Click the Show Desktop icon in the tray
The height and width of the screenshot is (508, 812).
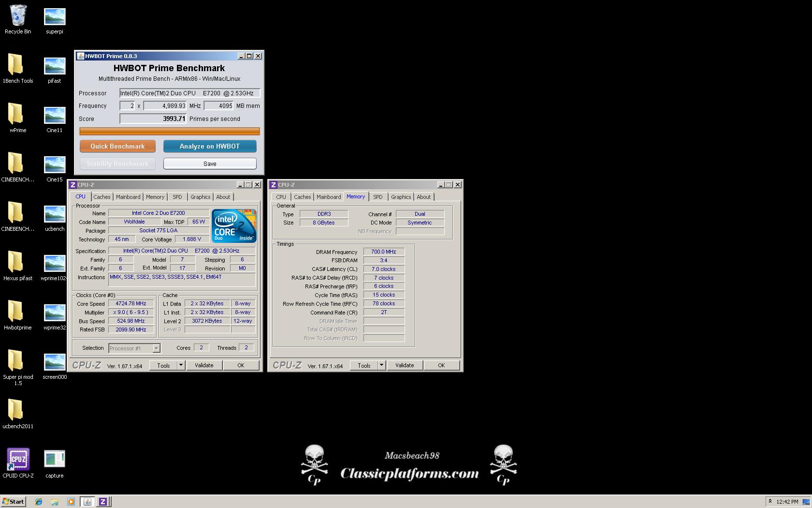pos(805,502)
